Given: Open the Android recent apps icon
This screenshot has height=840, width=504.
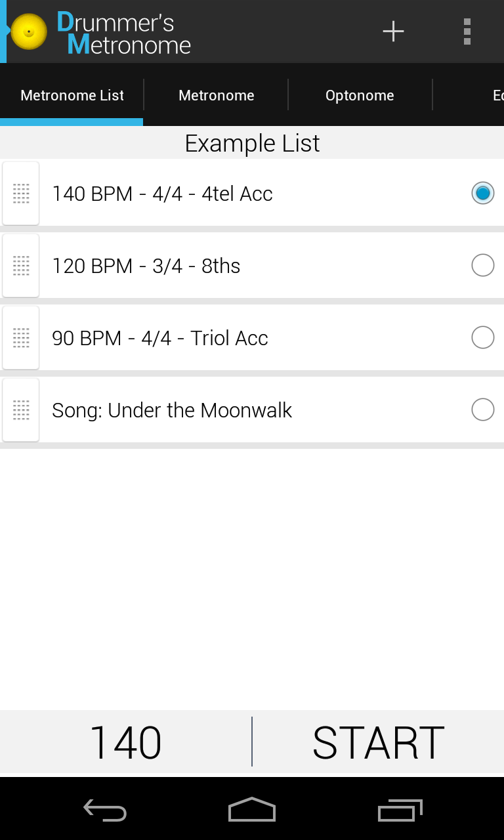Looking at the screenshot, I should point(400,810).
